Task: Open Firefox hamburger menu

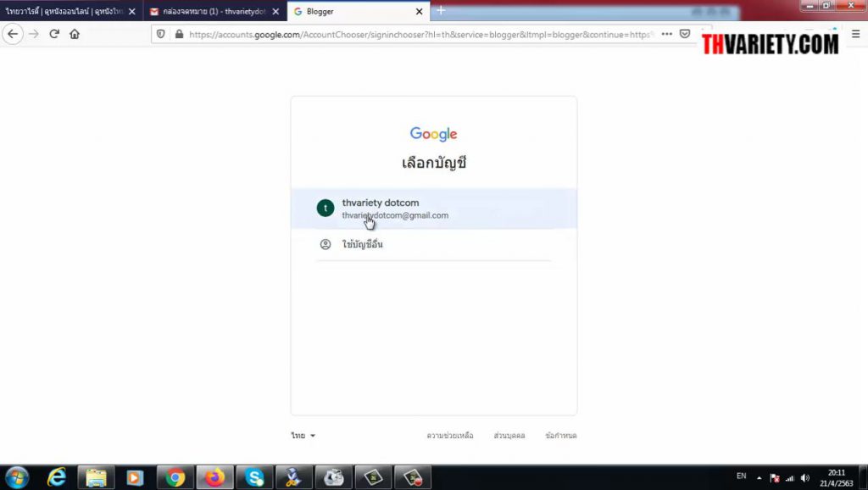Action: 856,34
